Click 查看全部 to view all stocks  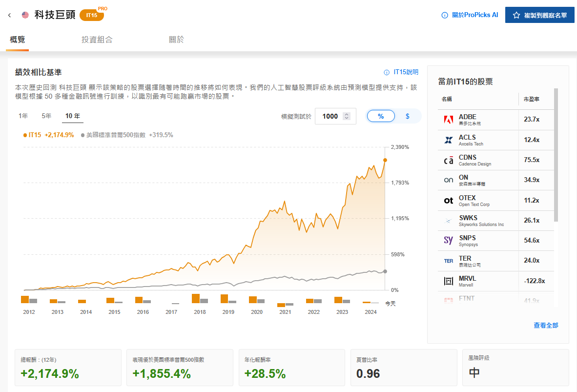point(546,326)
